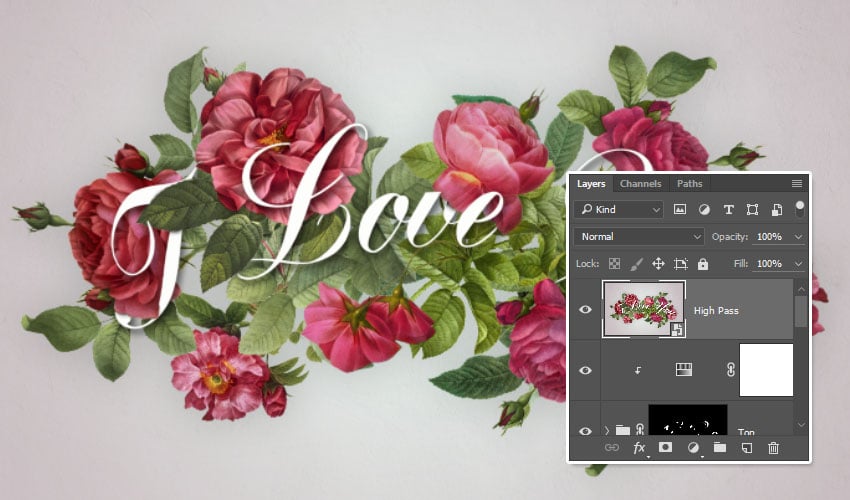Image resolution: width=850 pixels, height=500 pixels.
Task: Lock all padlock icon
Action: [703, 264]
